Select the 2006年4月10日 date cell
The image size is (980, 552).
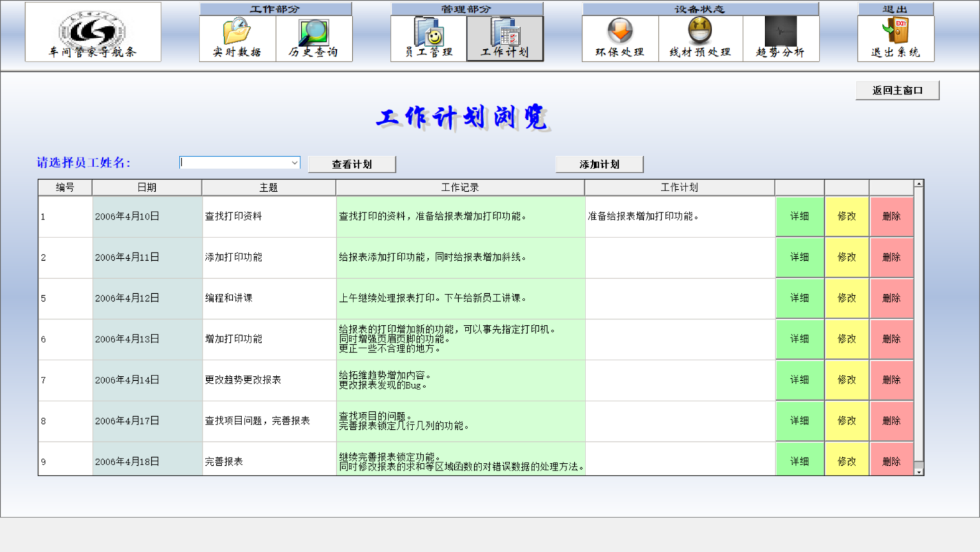147,216
